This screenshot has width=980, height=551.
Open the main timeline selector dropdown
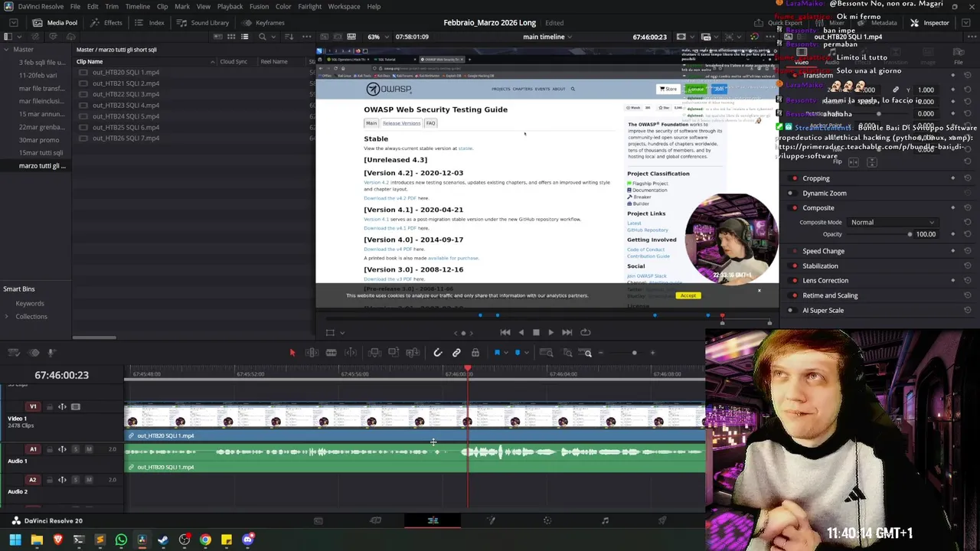547,37
